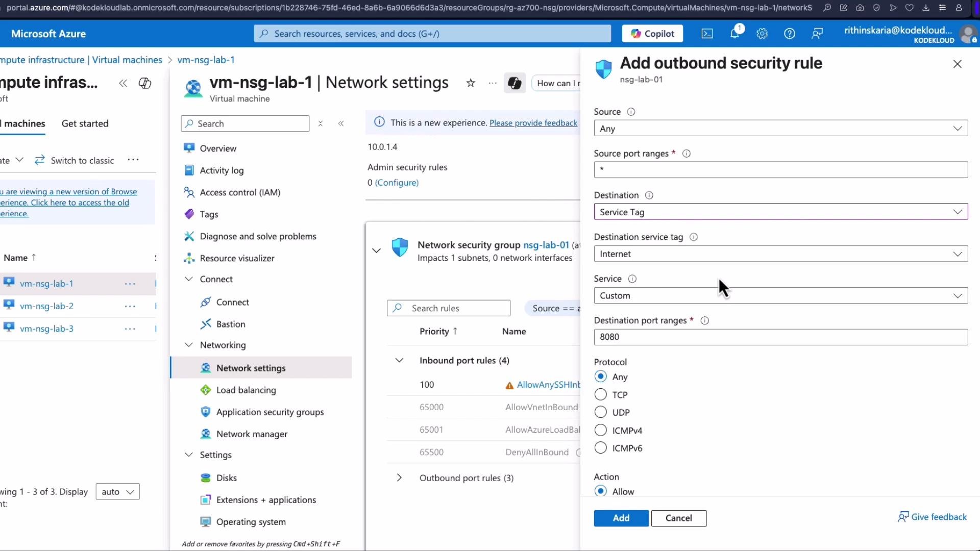Collapse the Settings menu group
Viewport: 980px width, 551px height.
click(x=188, y=455)
